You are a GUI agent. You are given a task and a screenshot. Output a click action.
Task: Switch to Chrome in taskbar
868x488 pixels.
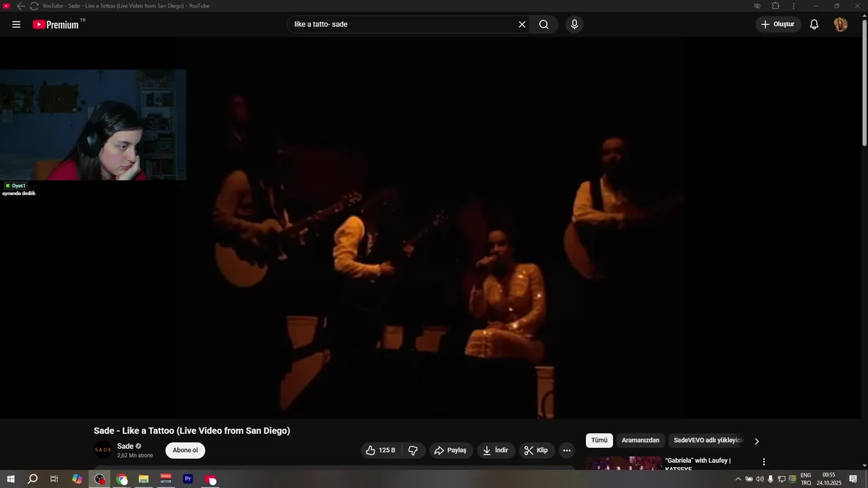coord(122,479)
